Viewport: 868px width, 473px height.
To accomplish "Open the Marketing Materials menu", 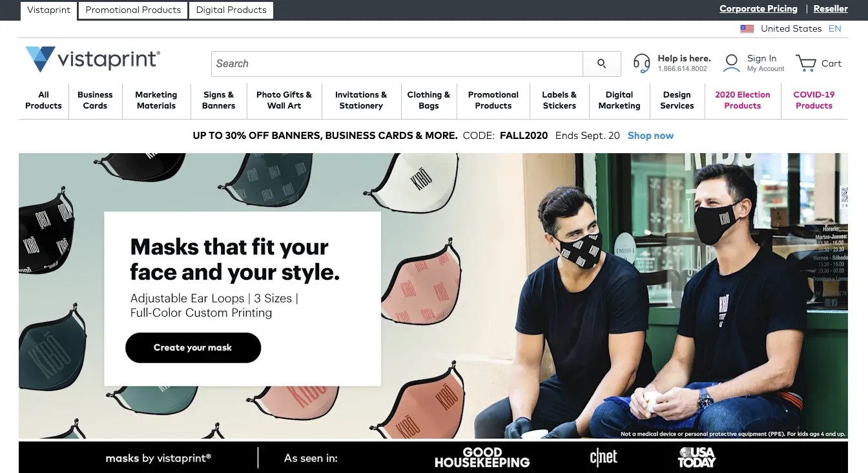I will tap(156, 100).
